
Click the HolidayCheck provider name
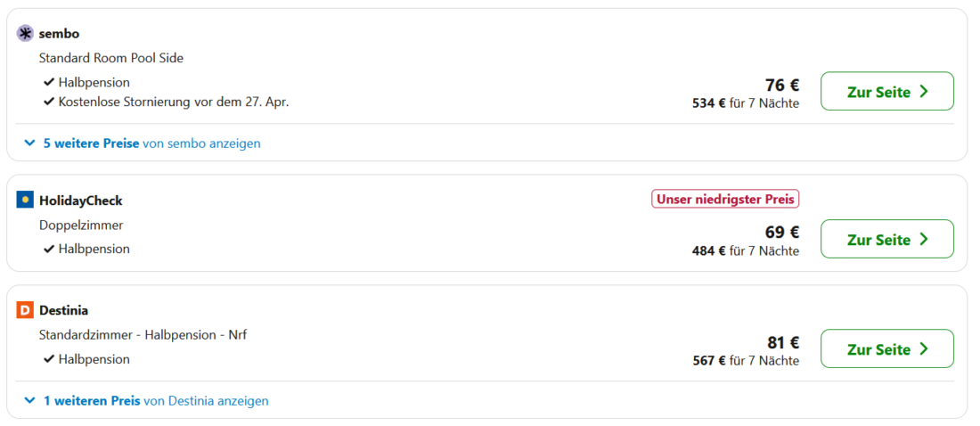coord(81,201)
